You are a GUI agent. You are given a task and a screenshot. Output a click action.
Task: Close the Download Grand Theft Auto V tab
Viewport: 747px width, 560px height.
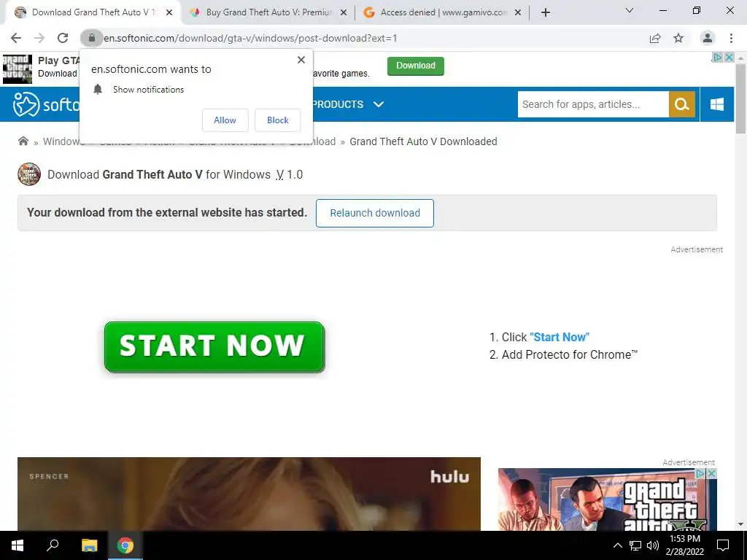click(x=169, y=13)
